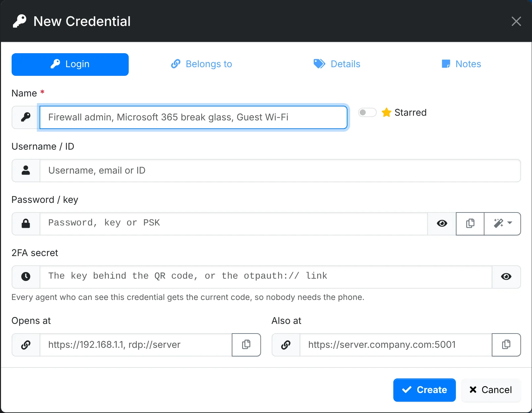Click the user icon beside Username field

click(26, 170)
